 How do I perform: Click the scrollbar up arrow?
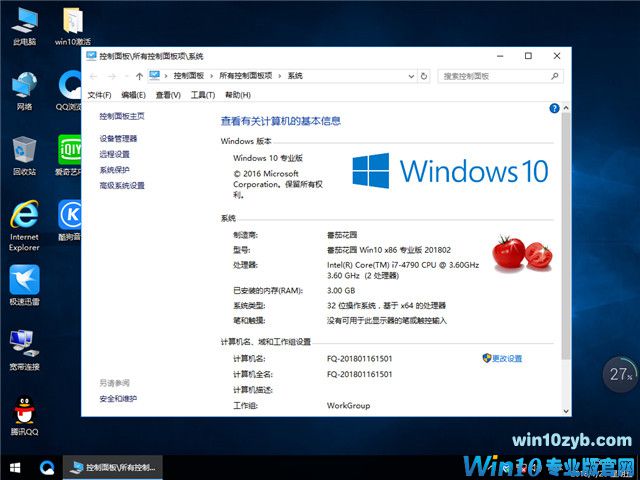[x=566, y=108]
